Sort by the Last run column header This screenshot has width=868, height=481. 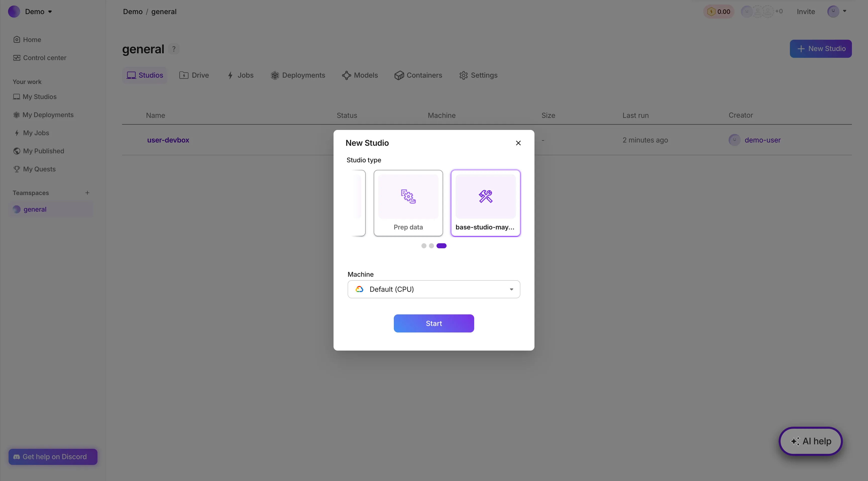pyautogui.click(x=635, y=115)
